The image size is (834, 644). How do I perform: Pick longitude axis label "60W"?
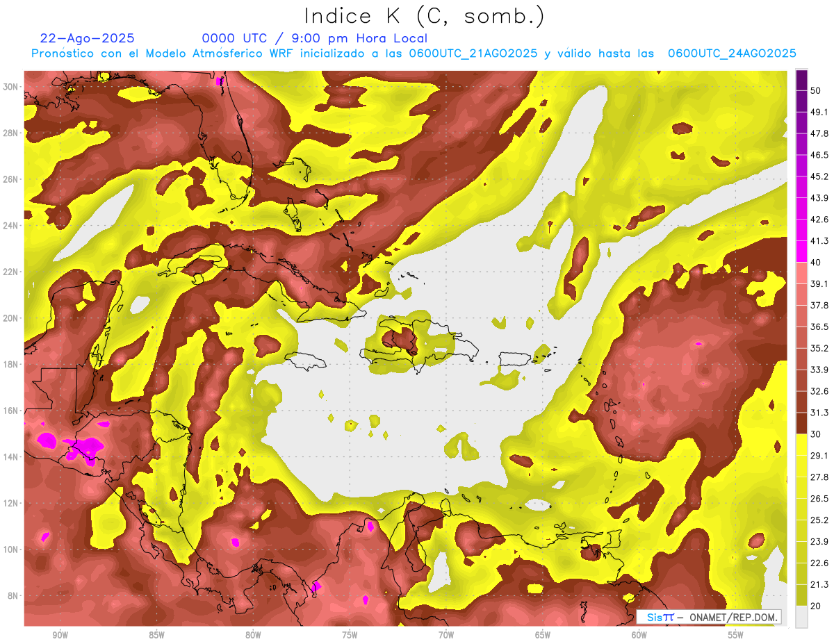(x=639, y=636)
